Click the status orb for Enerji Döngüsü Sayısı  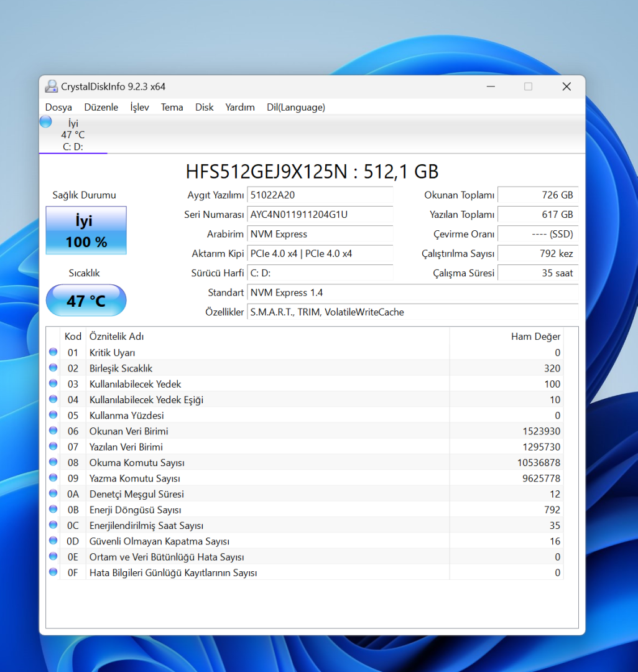coord(53,510)
